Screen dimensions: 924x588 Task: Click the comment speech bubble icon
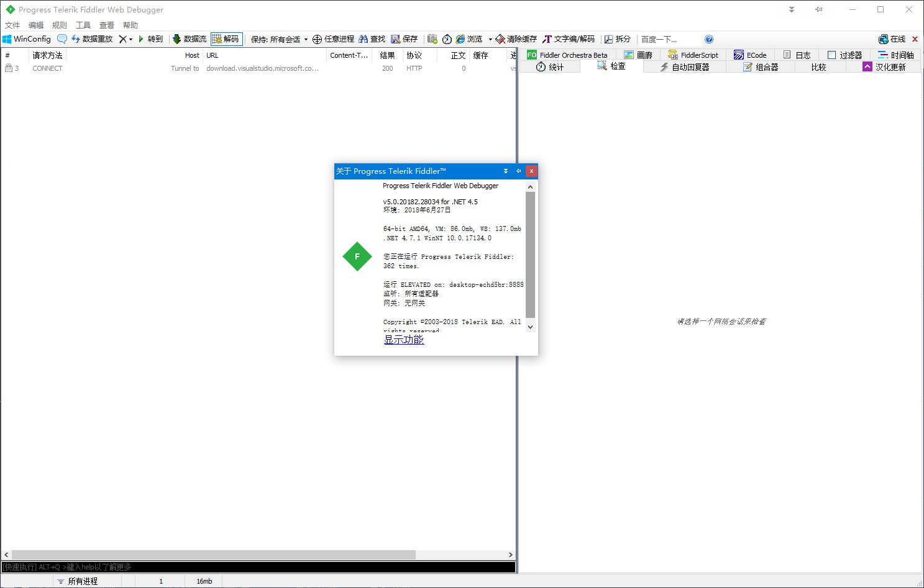pos(62,39)
